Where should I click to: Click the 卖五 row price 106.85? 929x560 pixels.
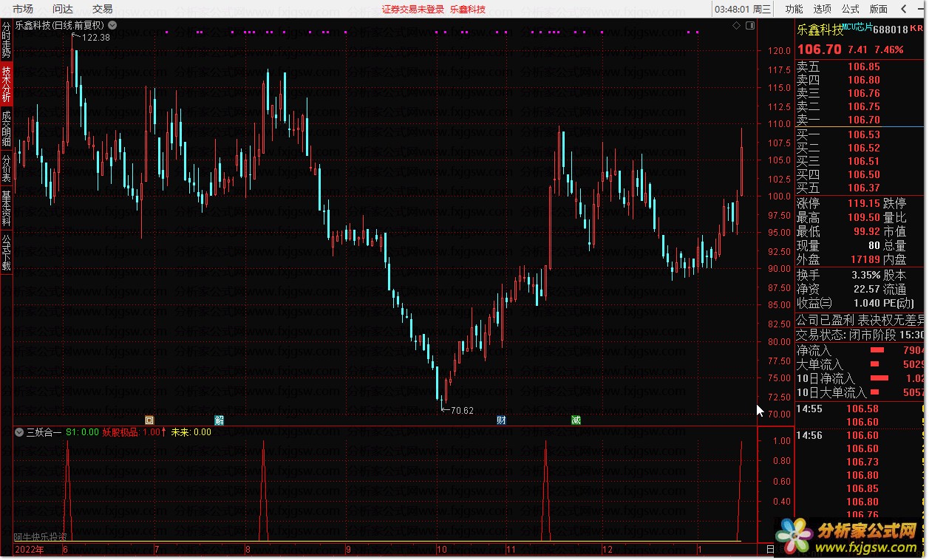tap(863, 66)
